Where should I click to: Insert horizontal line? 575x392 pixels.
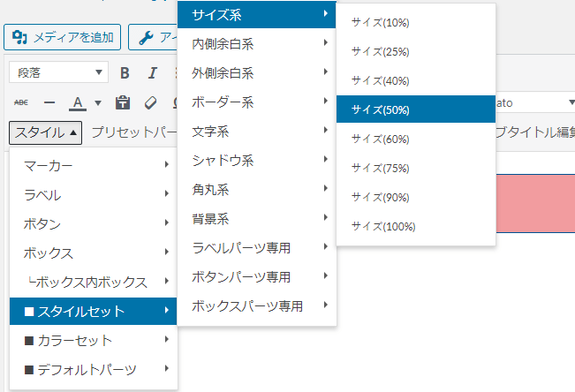(x=49, y=102)
